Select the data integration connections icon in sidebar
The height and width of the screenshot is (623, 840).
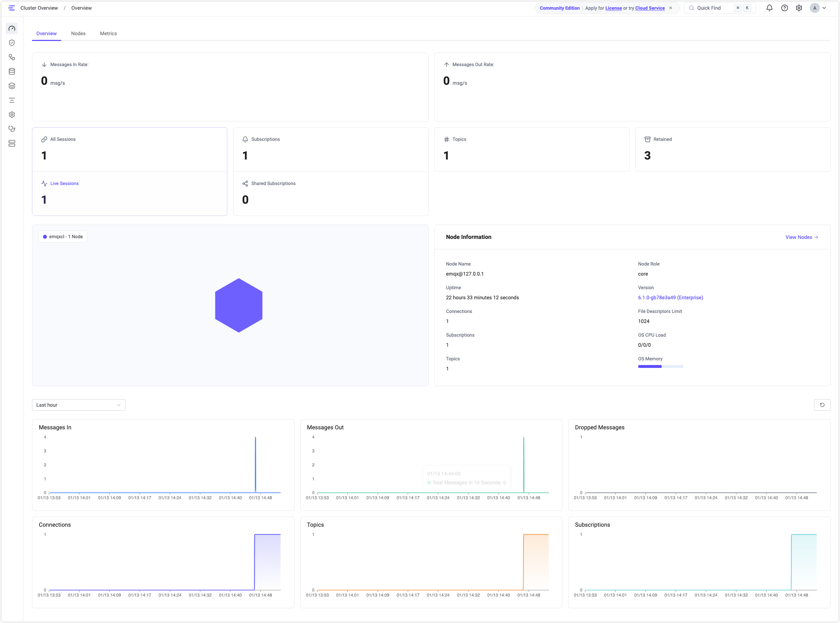point(12,57)
